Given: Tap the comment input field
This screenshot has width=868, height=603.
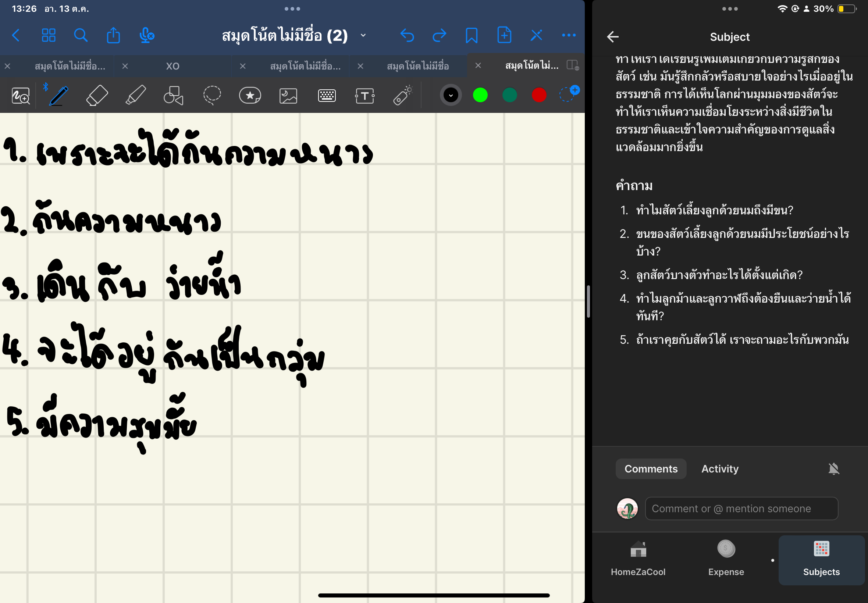Looking at the screenshot, I should 741,508.
